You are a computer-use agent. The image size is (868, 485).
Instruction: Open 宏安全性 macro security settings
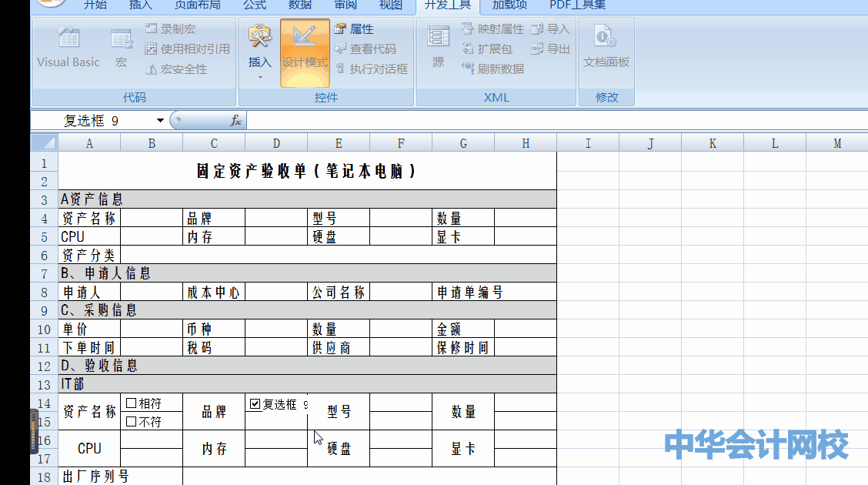(x=176, y=69)
